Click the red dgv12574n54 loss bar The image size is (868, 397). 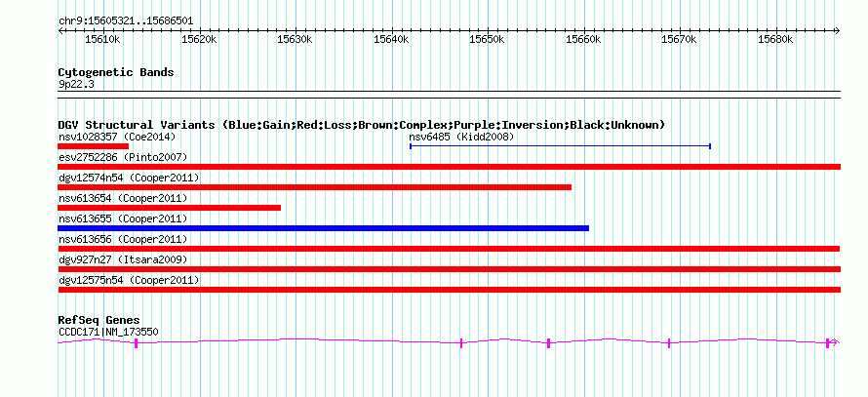coord(314,187)
